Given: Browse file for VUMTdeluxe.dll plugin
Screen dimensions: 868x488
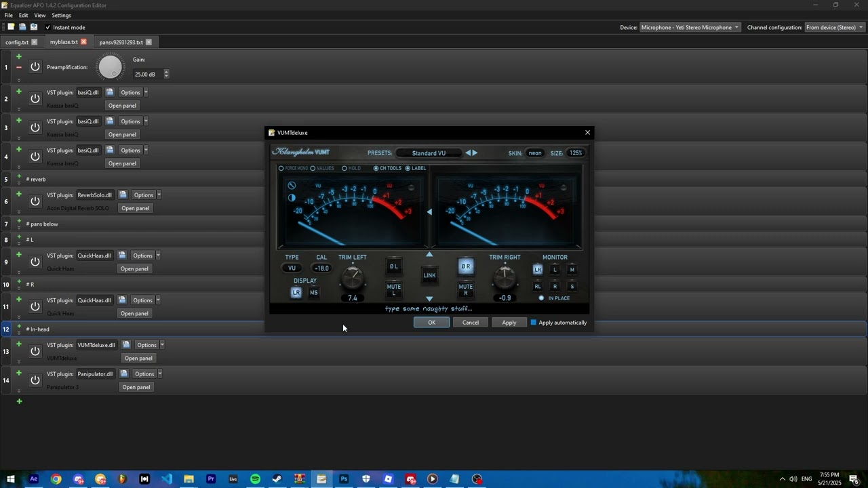Looking at the screenshot, I should 126,345.
